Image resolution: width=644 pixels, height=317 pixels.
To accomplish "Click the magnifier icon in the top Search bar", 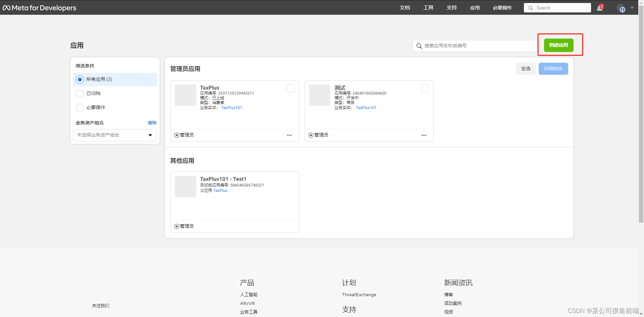I will coord(531,8).
